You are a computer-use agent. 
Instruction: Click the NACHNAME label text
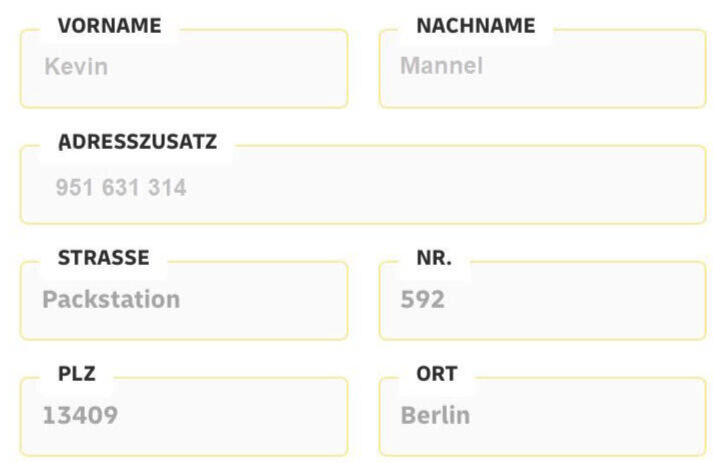475,27
